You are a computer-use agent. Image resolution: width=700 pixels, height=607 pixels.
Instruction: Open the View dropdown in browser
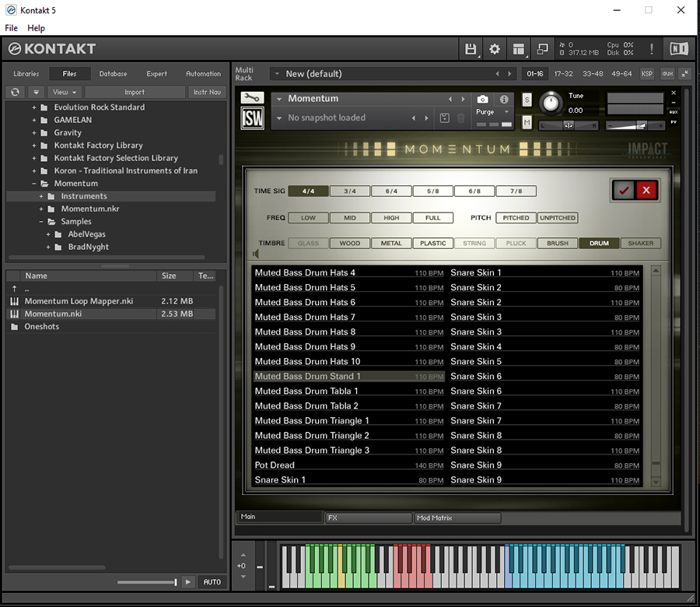point(65,92)
